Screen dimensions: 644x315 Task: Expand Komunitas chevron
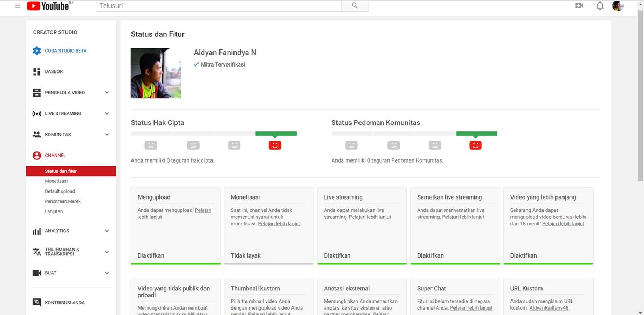point(107,134)
